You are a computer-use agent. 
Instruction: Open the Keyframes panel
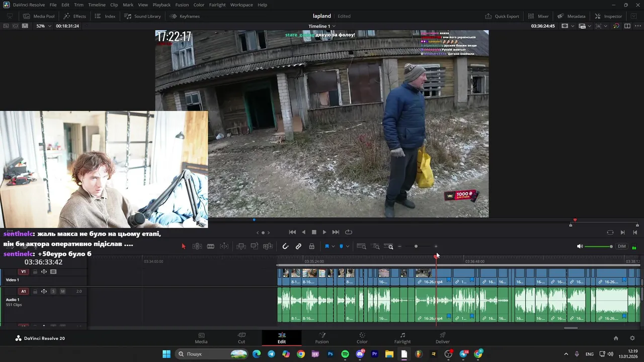[x=185, y=16]
